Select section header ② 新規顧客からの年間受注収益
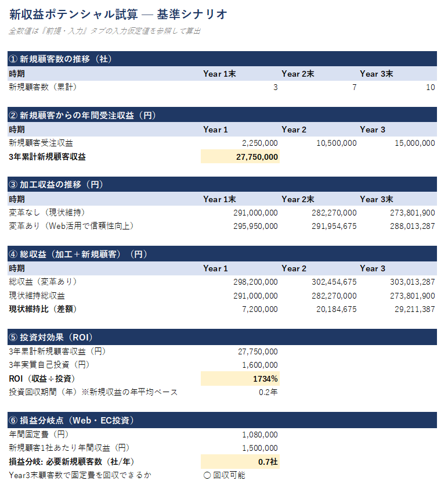This screenshot has width=448, height=488. point(222,115)
